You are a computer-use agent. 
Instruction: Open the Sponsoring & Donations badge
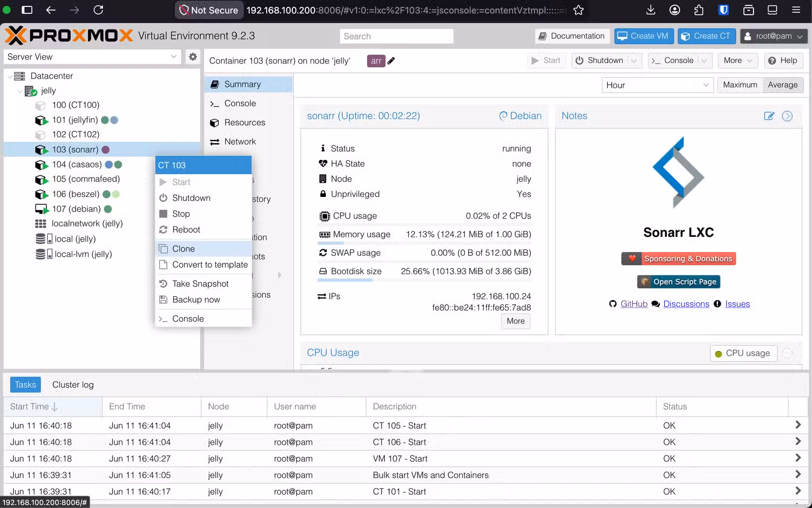click(679, 258)
